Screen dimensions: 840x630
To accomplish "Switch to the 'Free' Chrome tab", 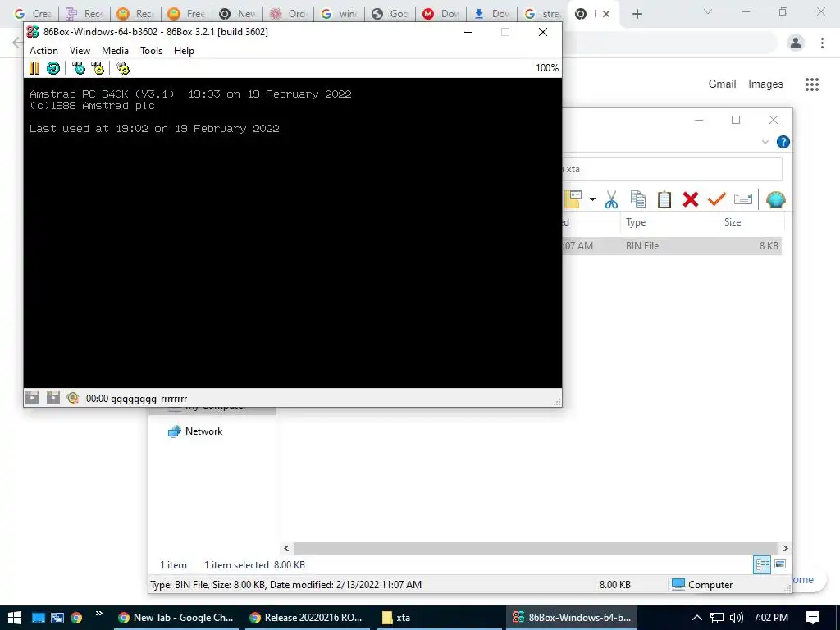I will [x=186, y=14].
